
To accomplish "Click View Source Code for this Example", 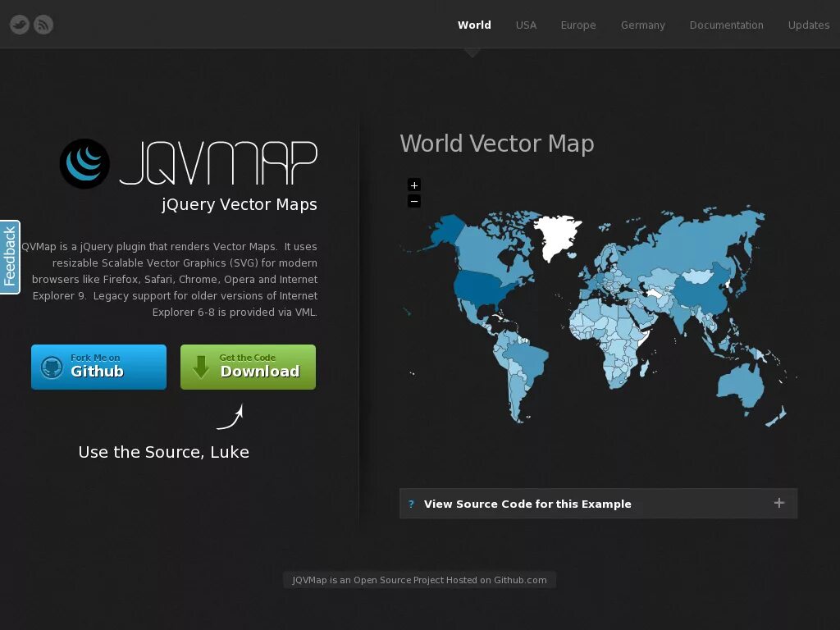I will 598,504.
